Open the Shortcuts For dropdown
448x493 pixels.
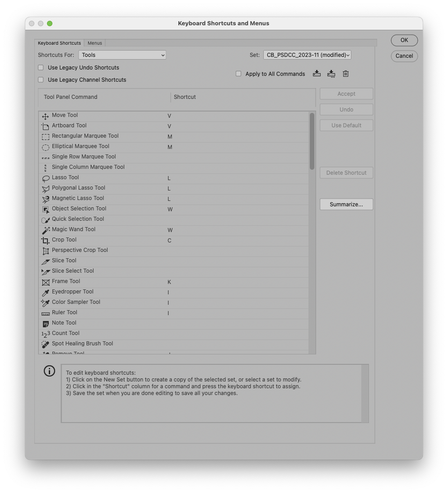tap(122, 55)
